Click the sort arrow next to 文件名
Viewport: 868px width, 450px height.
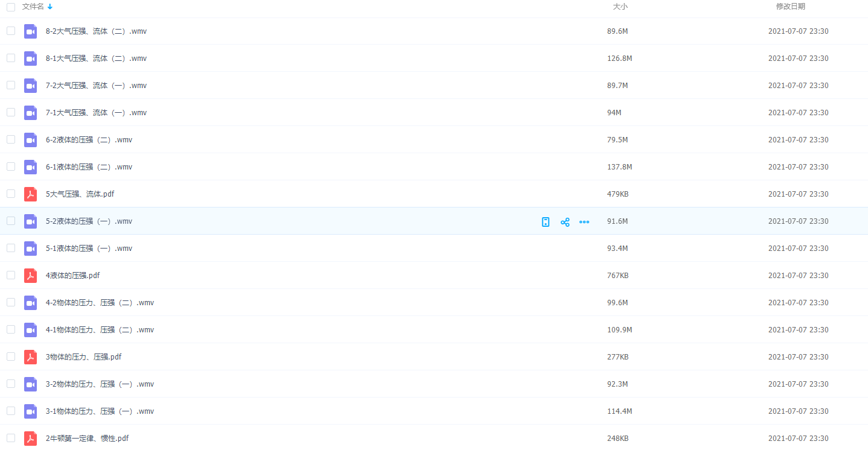click(x=50, y=7)
